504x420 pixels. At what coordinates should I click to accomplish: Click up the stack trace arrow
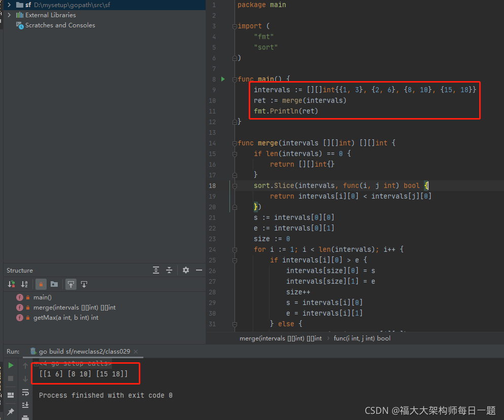click(25, 365)
